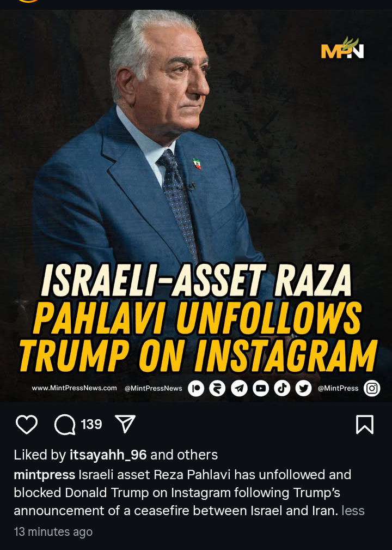Click the Patreon icon in banner

pyautogui.click(x=196, y=389)
